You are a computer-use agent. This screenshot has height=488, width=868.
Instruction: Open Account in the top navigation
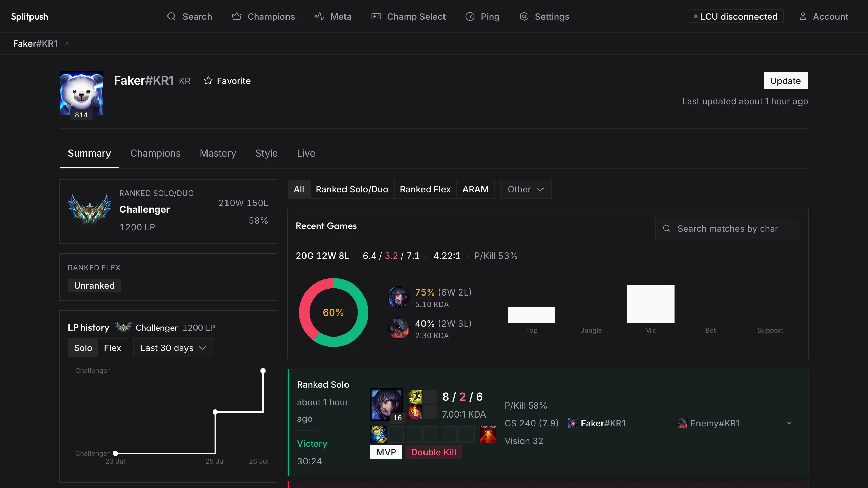pos(824,16)
